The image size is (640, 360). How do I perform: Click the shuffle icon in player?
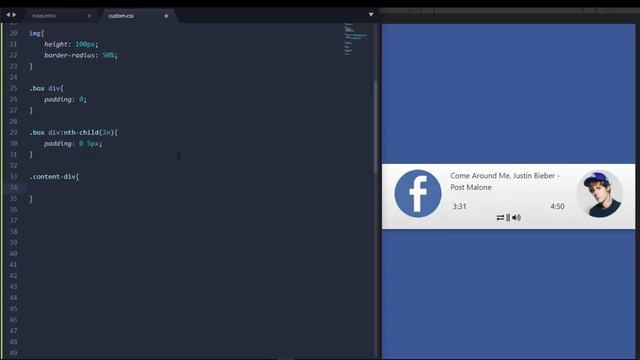[500, 218]
